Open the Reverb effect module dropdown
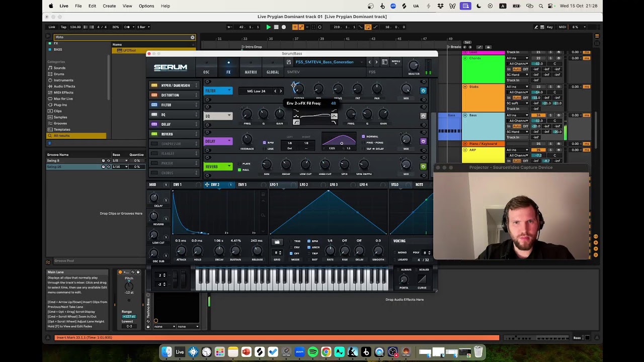 229,166
